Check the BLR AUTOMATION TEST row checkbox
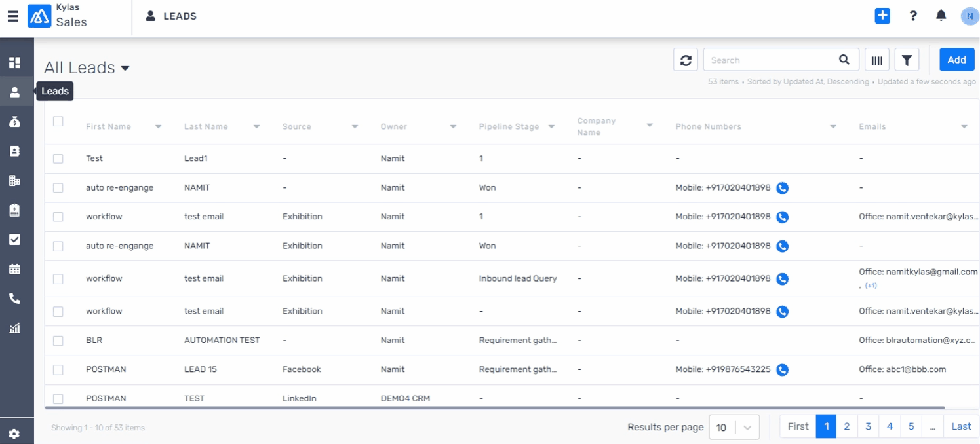This screenshot has height=444, width=980. tap(58, 341)
